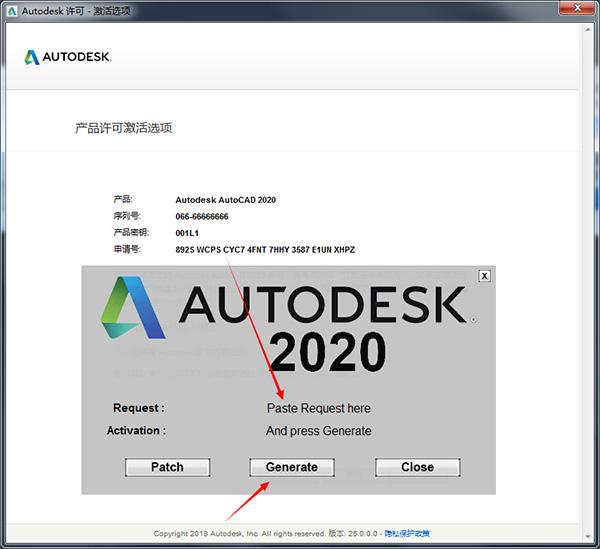600x549 pixels.
Task: Close the keygen with its X icon
Action: [x=484, y=276]
